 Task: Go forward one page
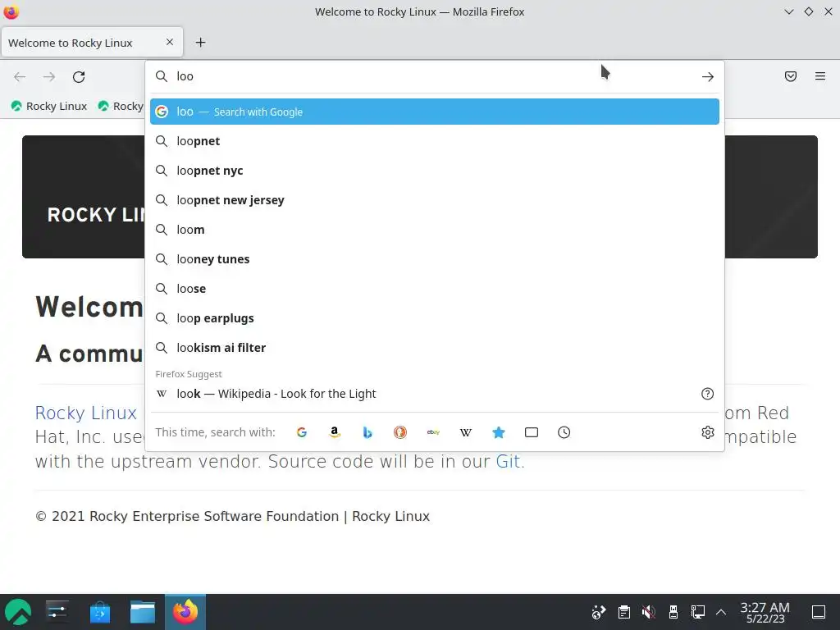coord(49,76)
